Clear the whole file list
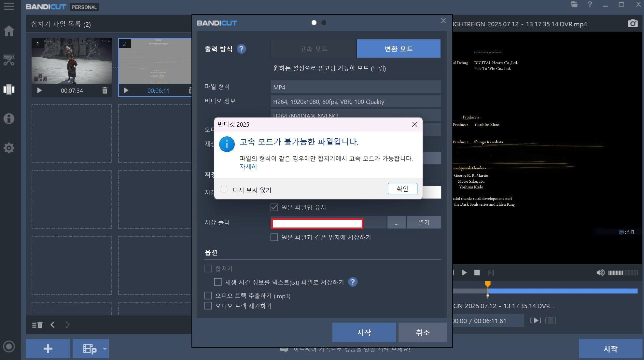Image resolution: width=644 pixels, height=360 pixels. pyautogui.click(x=37, y=325)
